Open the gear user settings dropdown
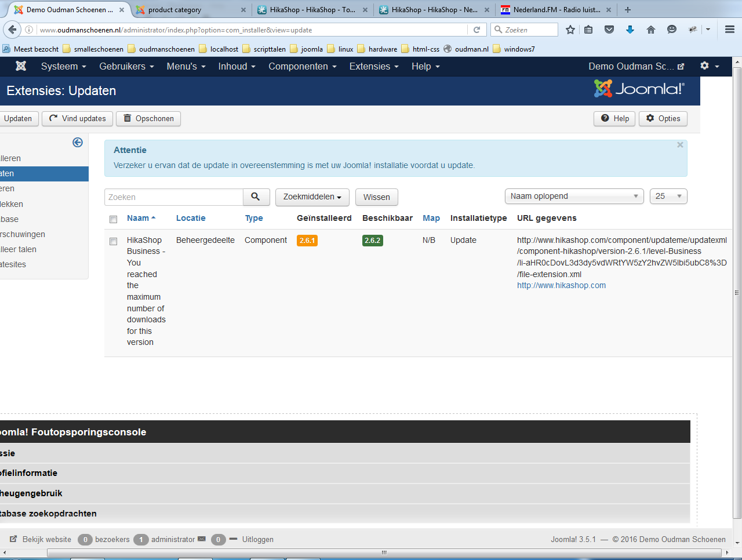This screenshot has height=560, width=742. [710, 66]
